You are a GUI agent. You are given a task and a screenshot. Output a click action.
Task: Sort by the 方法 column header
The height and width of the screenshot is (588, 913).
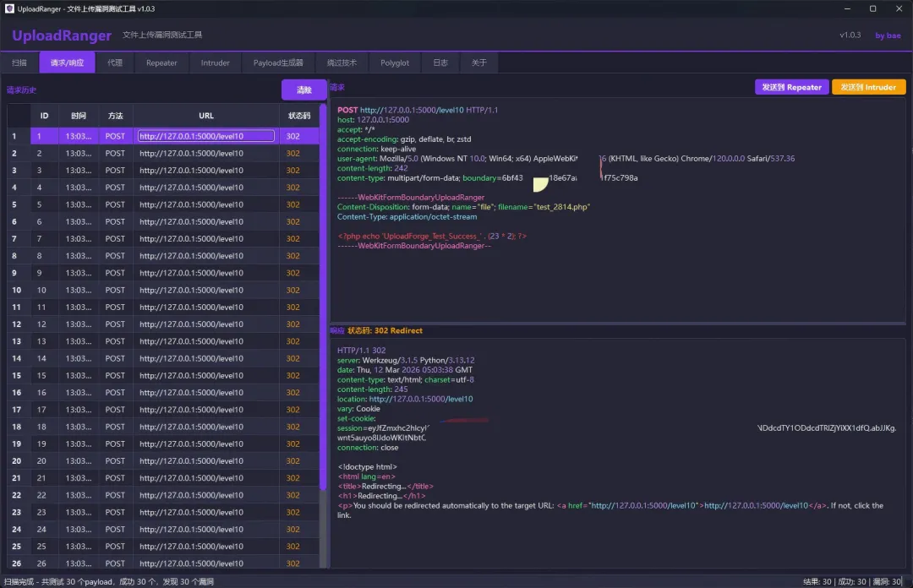[x=115, y=116]
